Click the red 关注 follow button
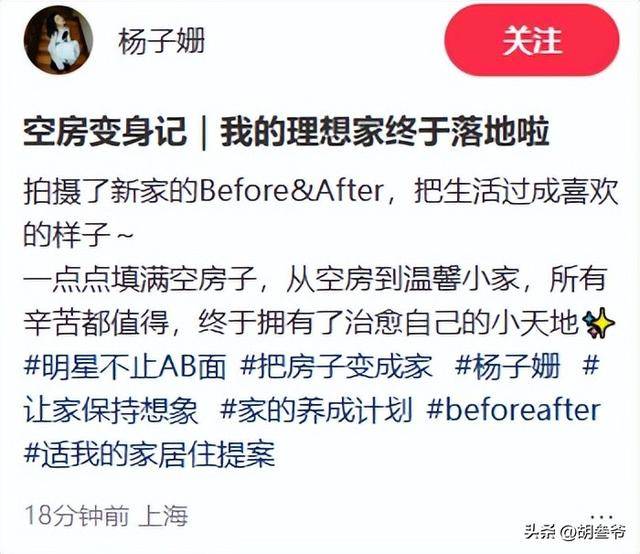The height and width of the screenshot is (554, 640). [531, 40]
